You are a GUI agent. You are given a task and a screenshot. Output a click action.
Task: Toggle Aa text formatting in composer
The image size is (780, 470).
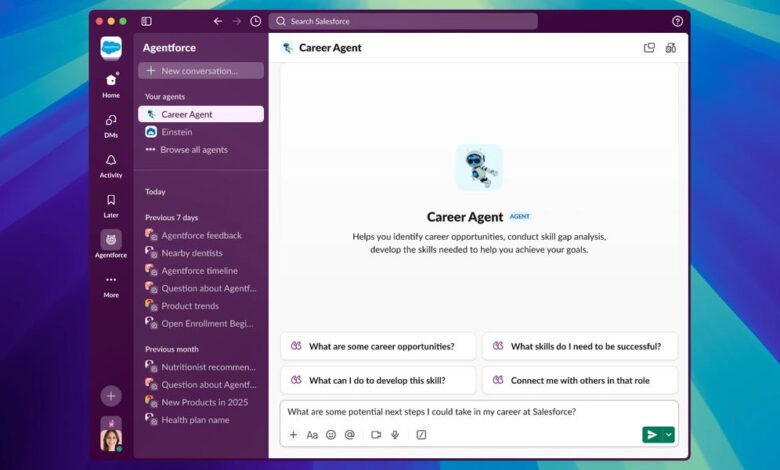click(312, 435)
